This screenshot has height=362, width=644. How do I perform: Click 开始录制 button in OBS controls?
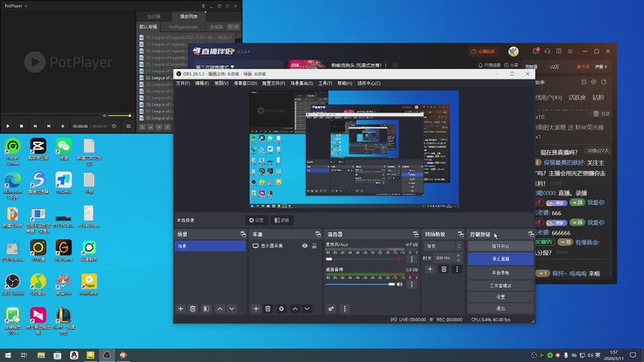[501, 273]
